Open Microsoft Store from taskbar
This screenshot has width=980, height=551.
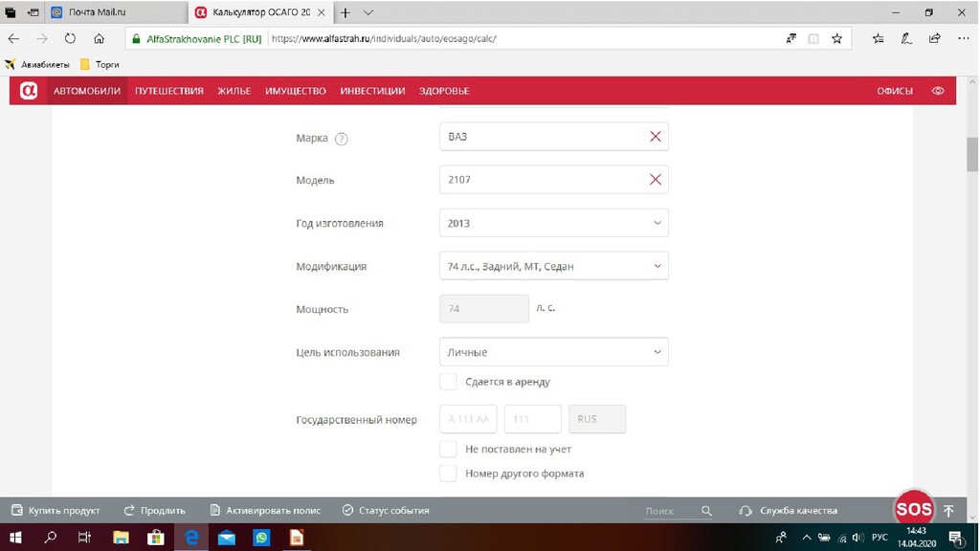click(156, 538)
